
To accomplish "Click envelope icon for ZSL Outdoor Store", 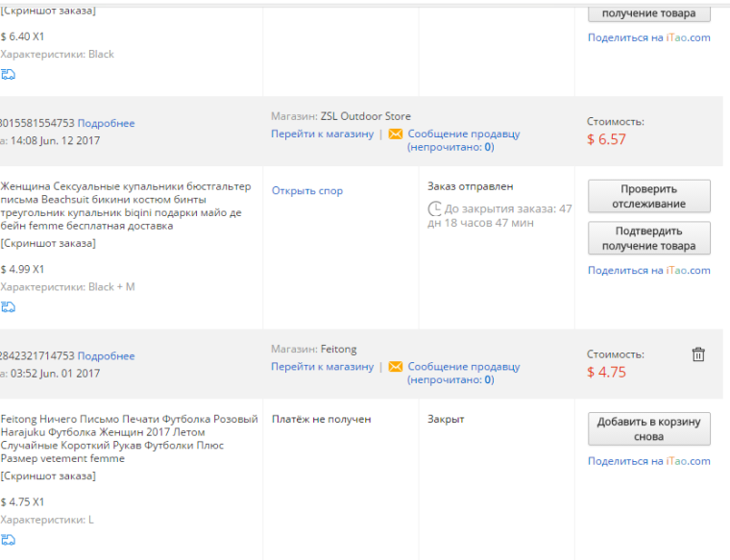I will pyautogui.click(x=396, y=134).
